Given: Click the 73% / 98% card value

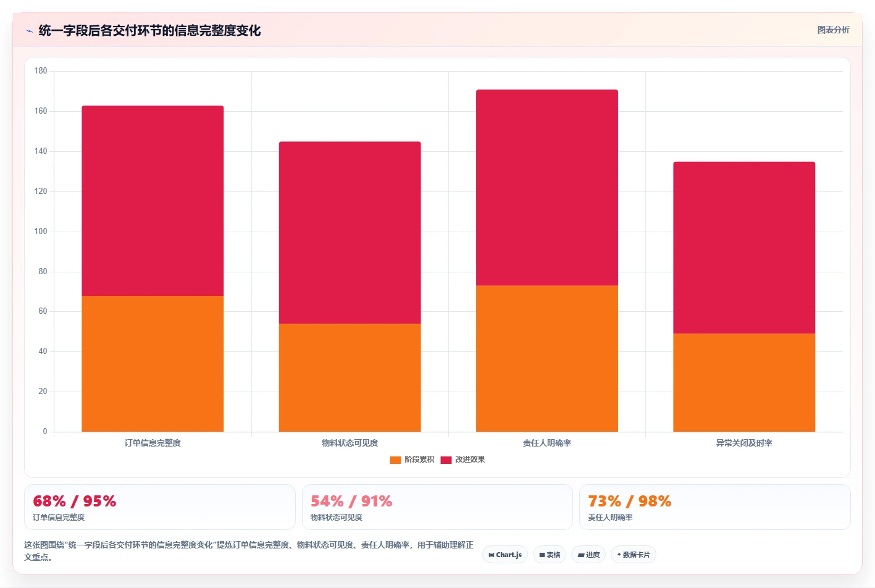Looking at the screenshot, I should tap(629, 501).
